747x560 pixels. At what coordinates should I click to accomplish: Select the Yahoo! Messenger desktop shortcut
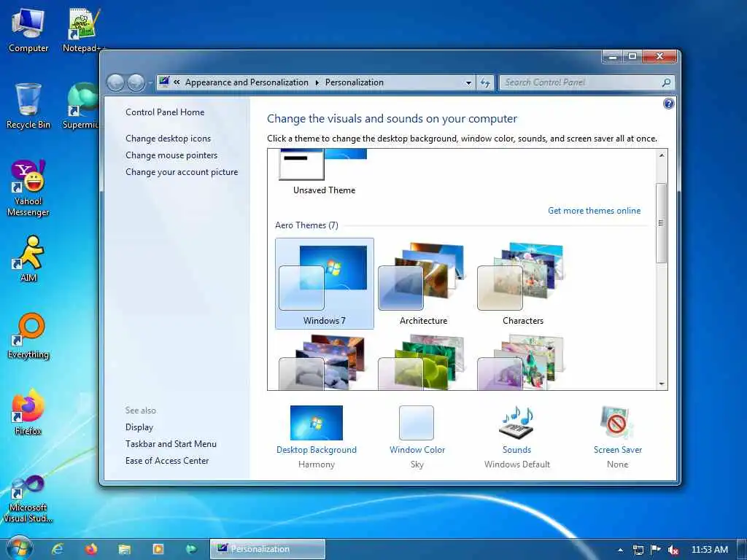pyautogui.click(x=28, y=188)
